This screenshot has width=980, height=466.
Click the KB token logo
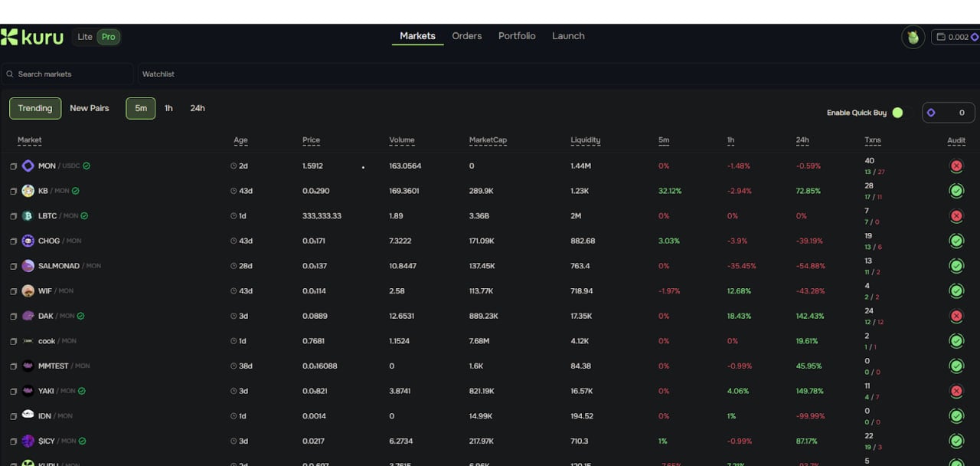(x=28, y=191)
